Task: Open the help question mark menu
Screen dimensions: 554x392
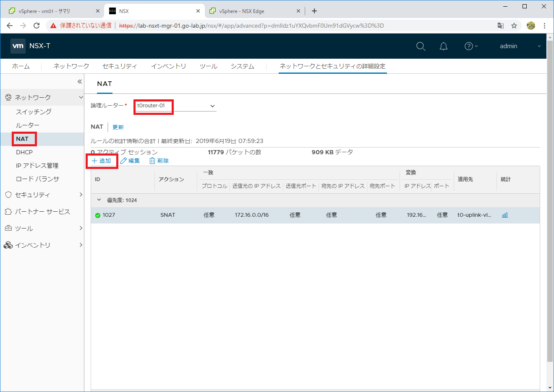Action: [471, 46]
